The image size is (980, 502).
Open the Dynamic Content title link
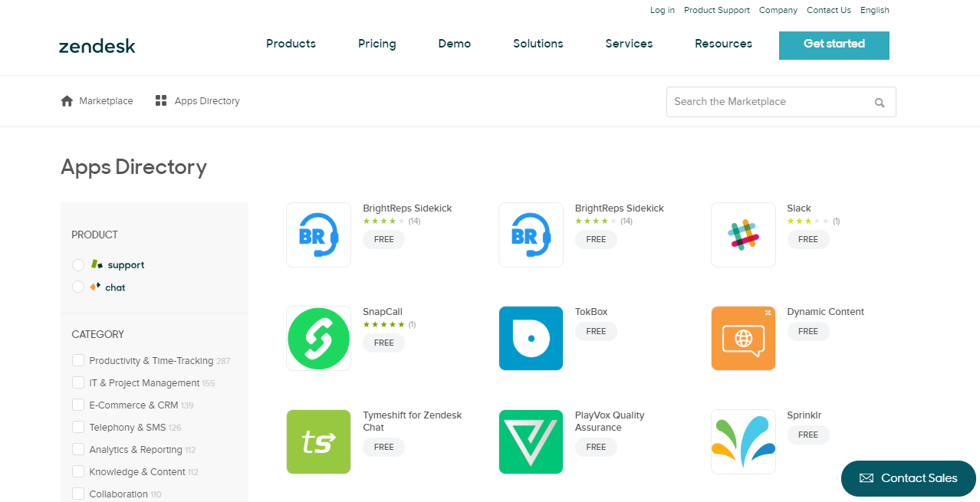[x=825, y=312]
